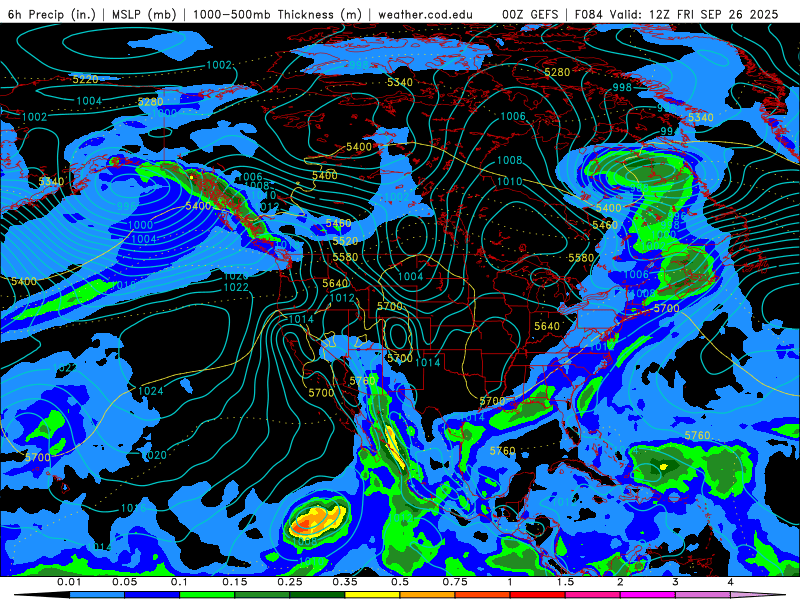
Task: Click the 1.5 legend value
Action: click(565, 582)
